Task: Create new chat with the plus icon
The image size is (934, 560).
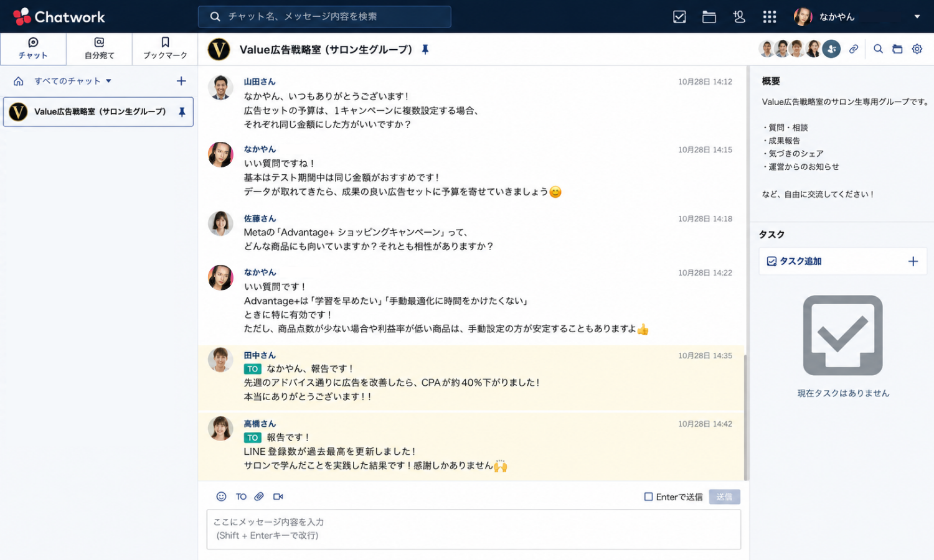Action: coord(181,81)
